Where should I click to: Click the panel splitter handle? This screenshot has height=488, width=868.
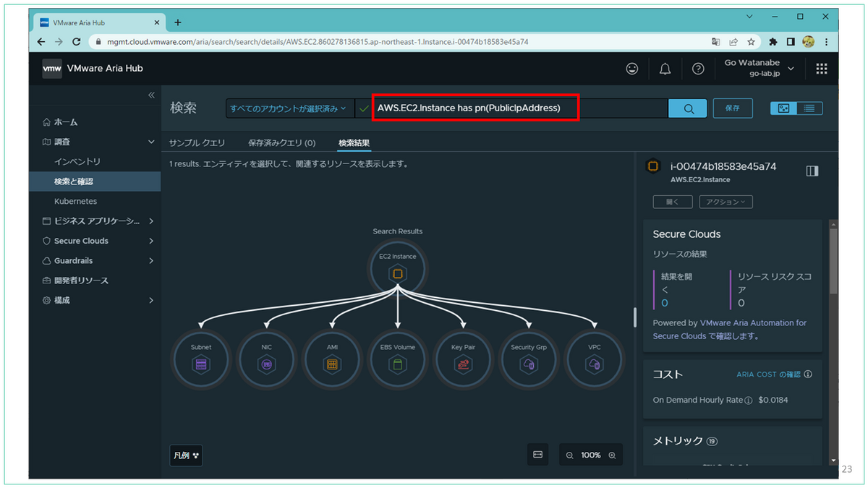pos(635,317)
